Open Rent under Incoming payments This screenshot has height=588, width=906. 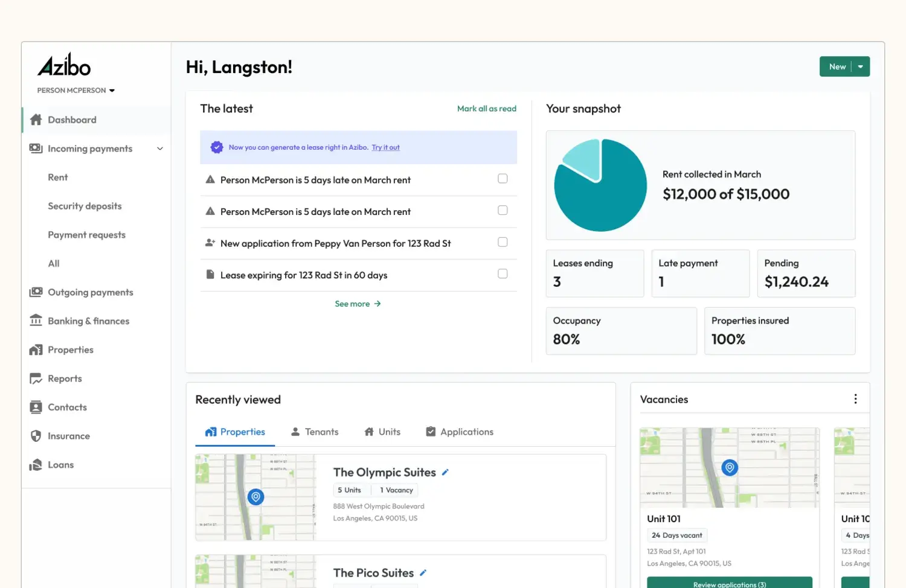(58, 177)
